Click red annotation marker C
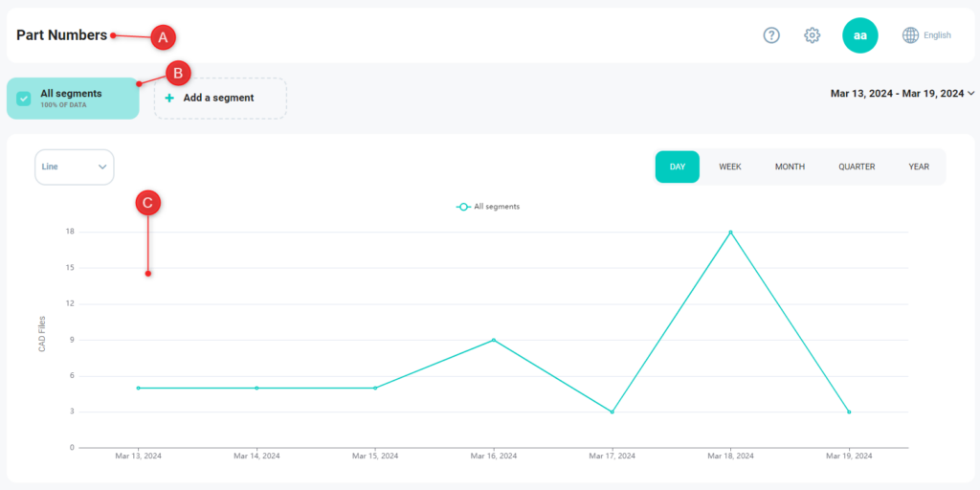 (147, 203)
